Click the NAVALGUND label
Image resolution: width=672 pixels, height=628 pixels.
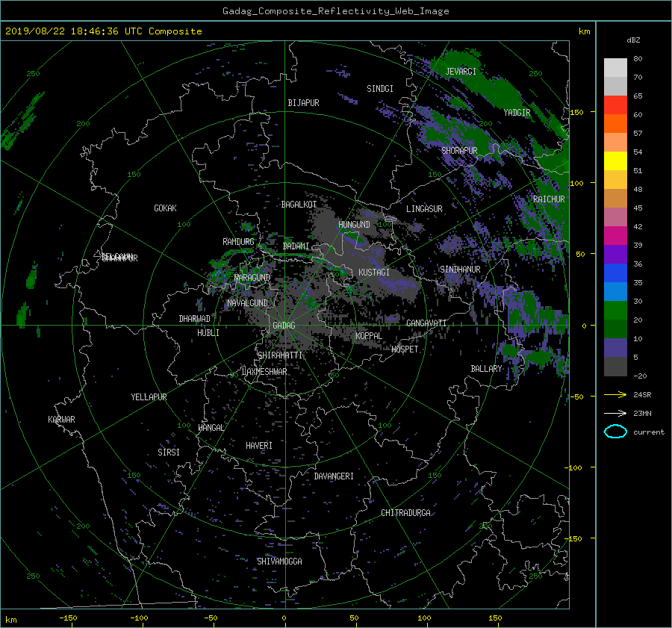[247, 303]
